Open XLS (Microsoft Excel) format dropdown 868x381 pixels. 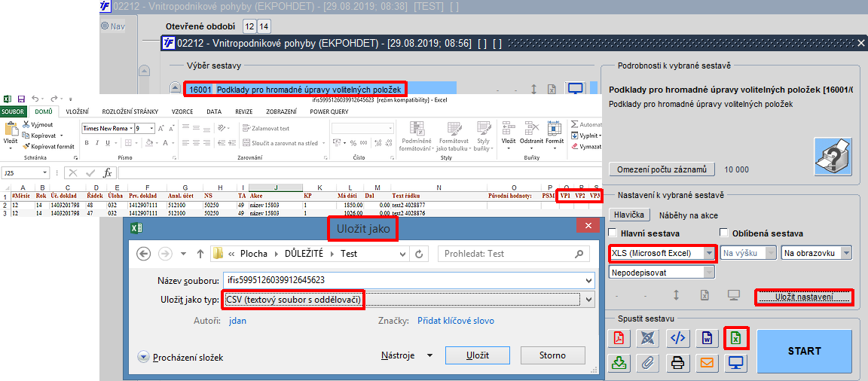pos(709,253)
